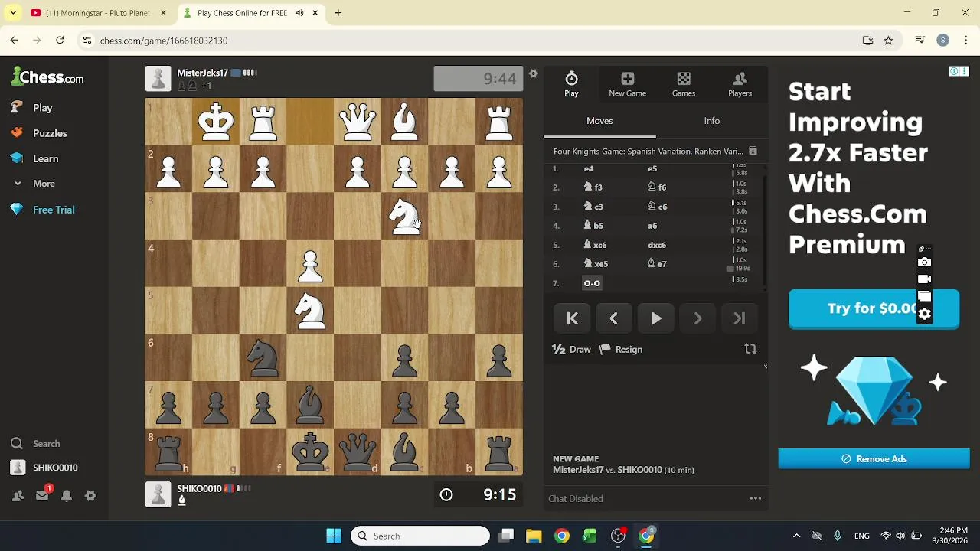Open the Free Trial diamond link
980x551 pixels.
tap(54, 210)
